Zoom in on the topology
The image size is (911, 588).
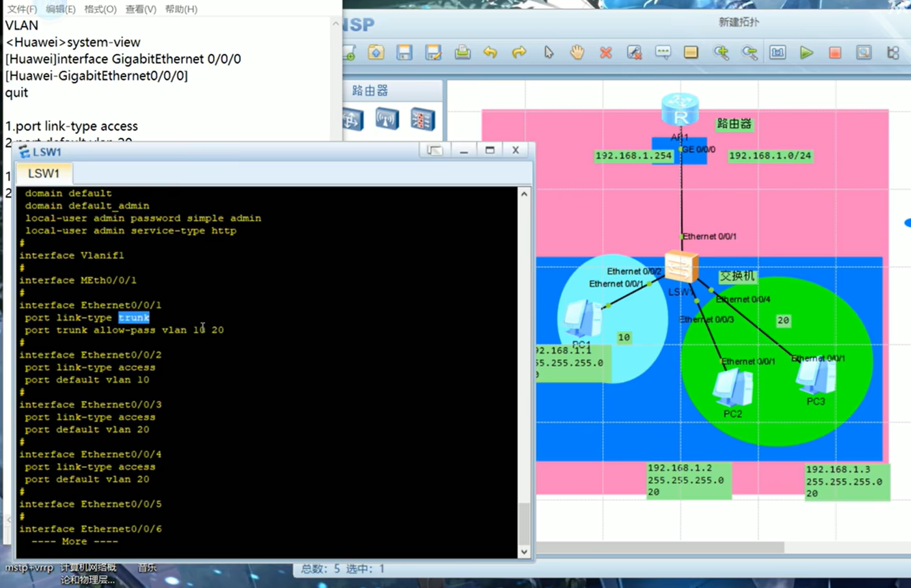[x=721, y=53]
